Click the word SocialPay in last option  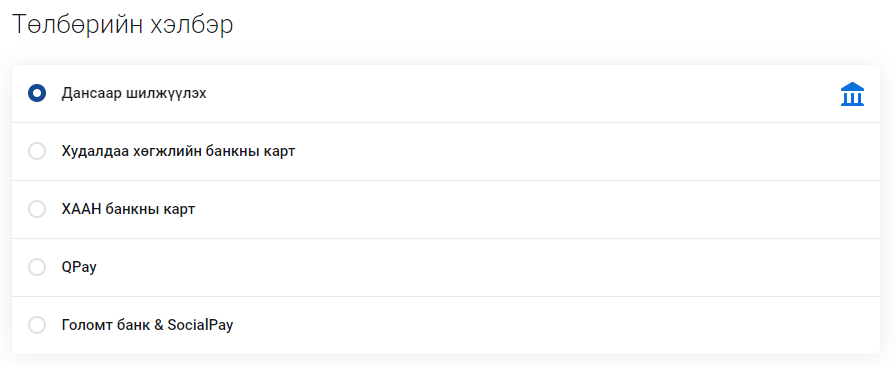coord(201,325)
